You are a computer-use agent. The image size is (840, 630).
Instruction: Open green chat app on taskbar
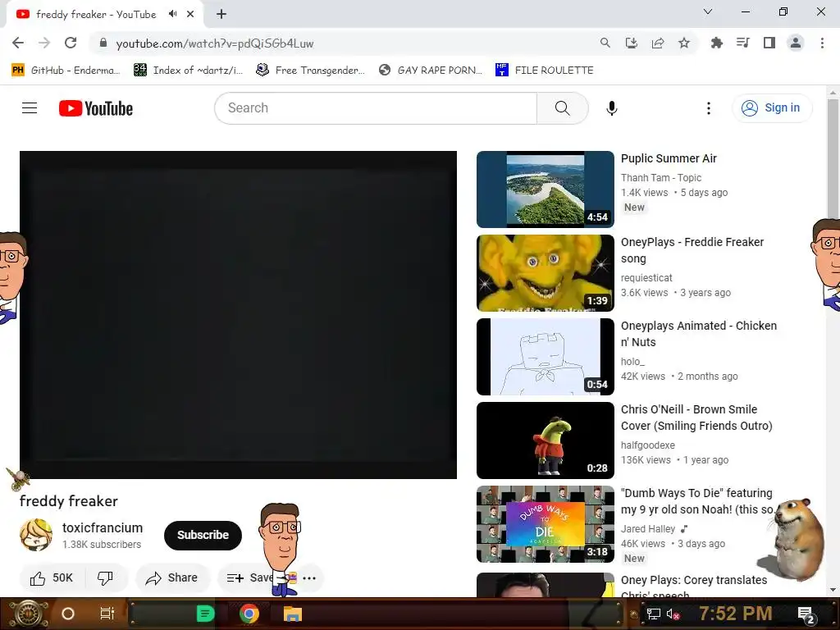(x=205, y=614)
